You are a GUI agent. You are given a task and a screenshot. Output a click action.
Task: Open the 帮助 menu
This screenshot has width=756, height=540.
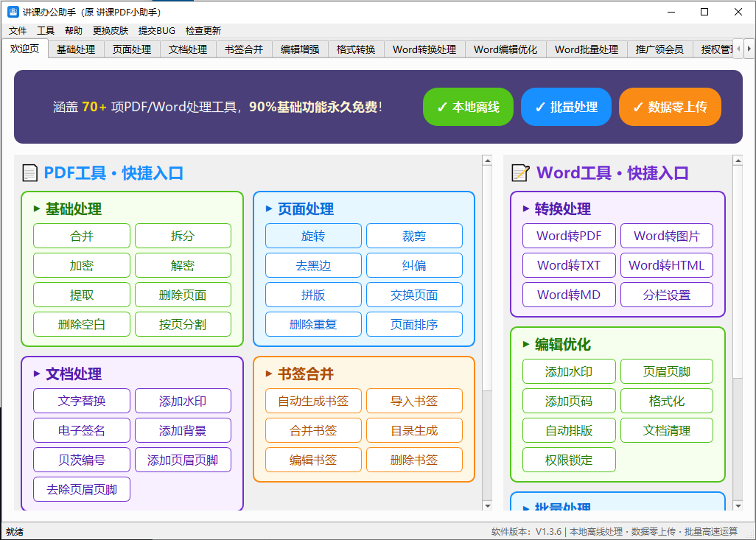point(74,31)
